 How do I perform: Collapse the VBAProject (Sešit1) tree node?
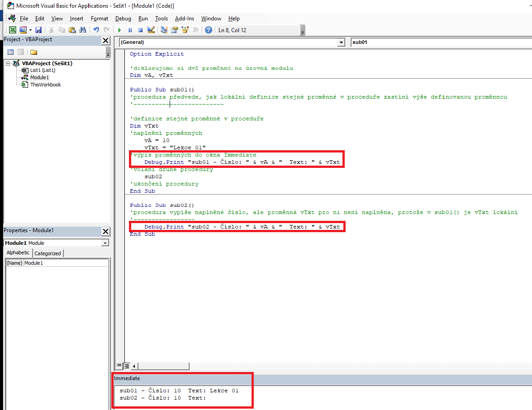[8, 63]
